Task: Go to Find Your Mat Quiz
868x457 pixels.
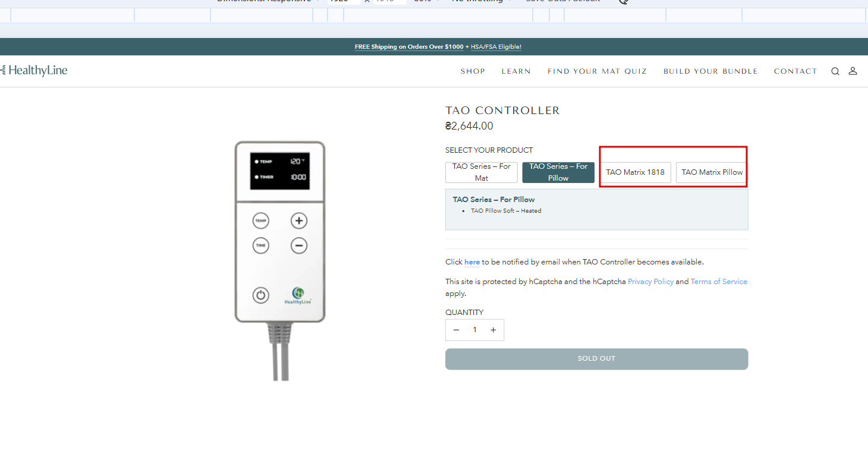Action: (x=597, y=71)
